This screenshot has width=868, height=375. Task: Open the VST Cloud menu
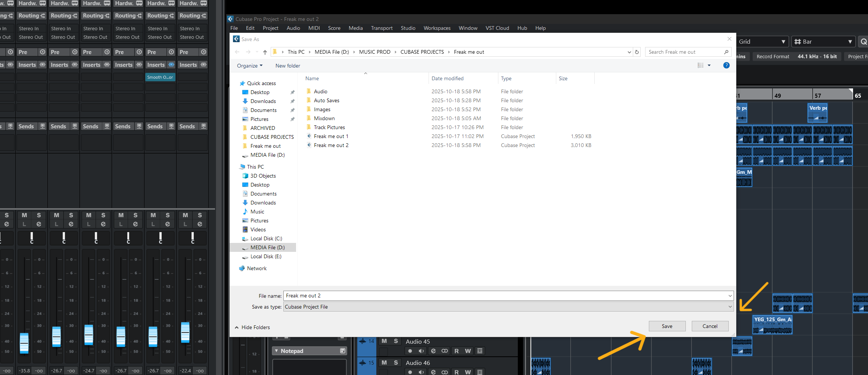pos(497,28)
